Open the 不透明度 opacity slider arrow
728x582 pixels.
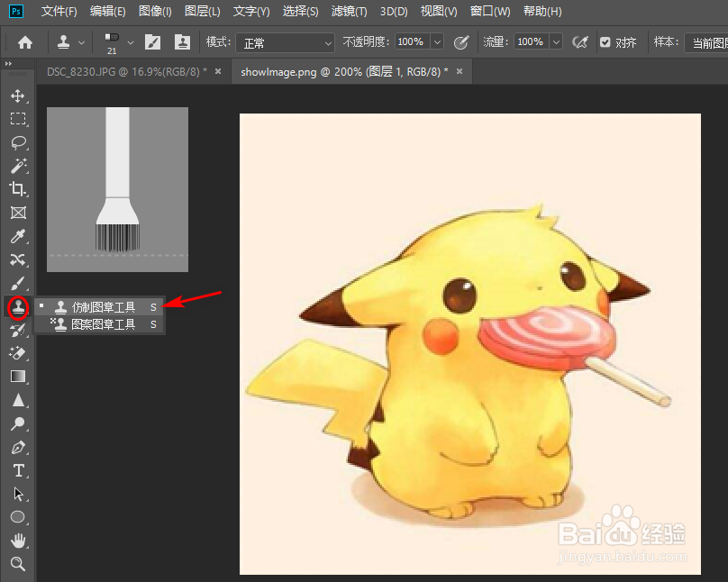click(x=437, y=42)
